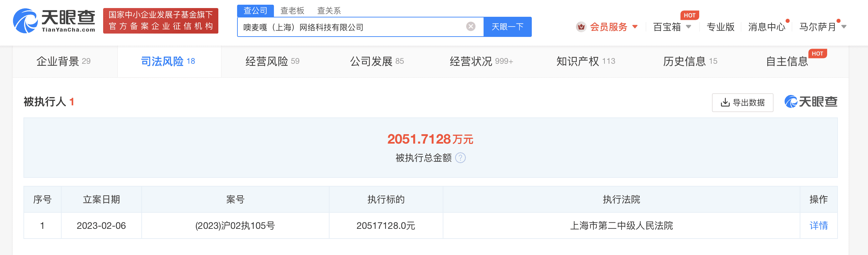Switch to the 查老板 search tab
The width and height of the screenshot is (868, 255).
coord(292,11)
